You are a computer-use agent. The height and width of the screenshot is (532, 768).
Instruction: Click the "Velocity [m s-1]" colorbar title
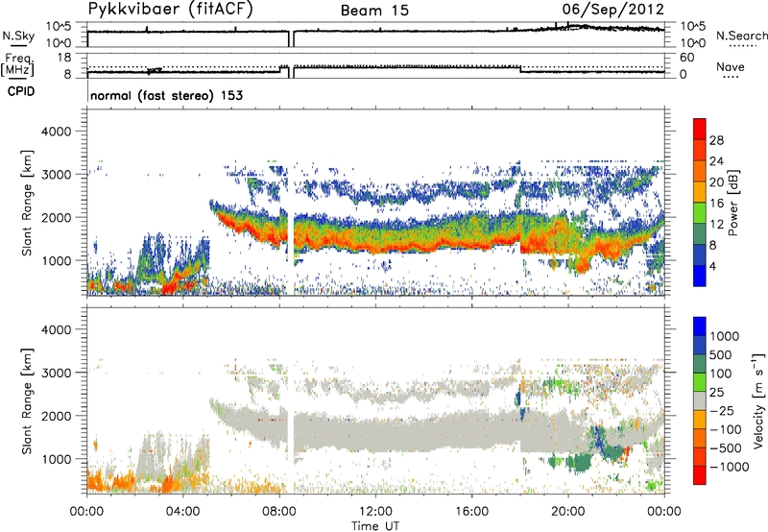click(x=758, y=400)
